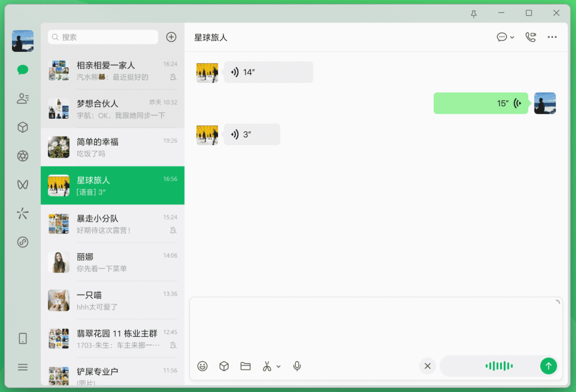Open chat 简单的幸福

[x=112, y=147]
